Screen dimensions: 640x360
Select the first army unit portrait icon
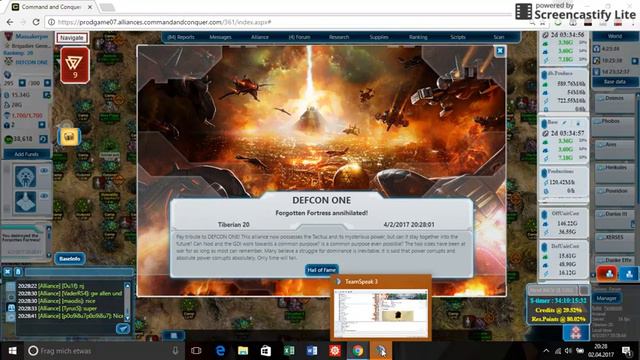[25, 176]
